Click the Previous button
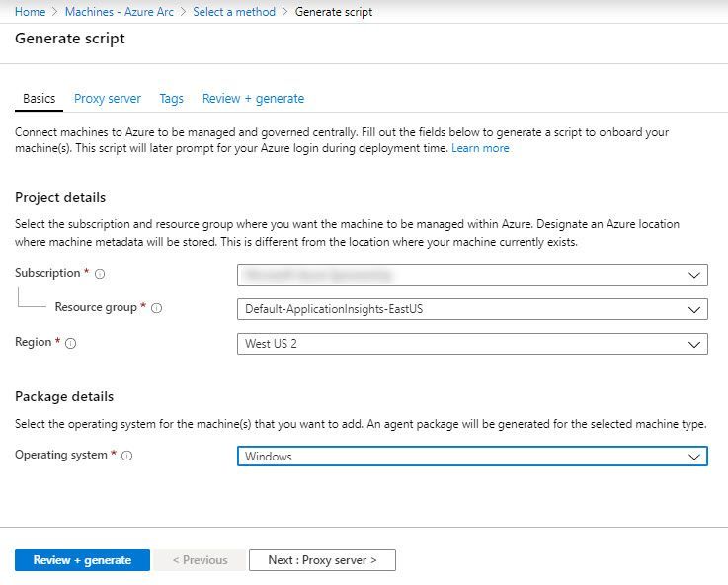The width and height of the screenshot is (728, 585). 200,560
